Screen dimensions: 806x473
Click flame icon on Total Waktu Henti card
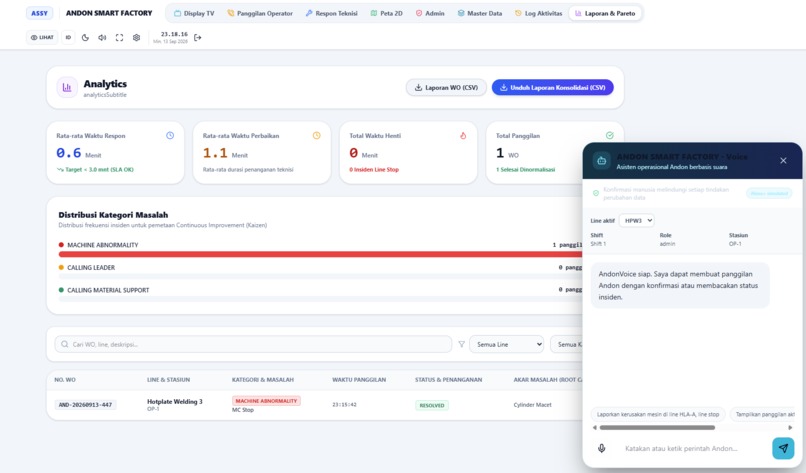point(463,135)
